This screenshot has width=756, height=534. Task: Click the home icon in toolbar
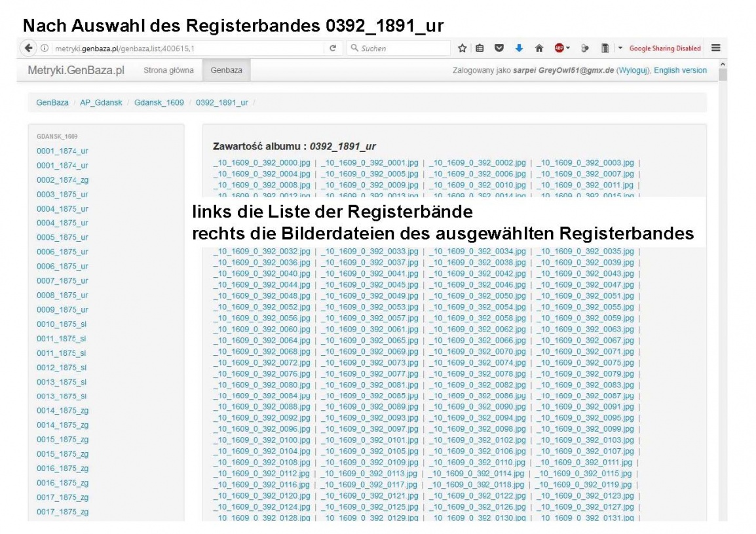click(539, 48)
